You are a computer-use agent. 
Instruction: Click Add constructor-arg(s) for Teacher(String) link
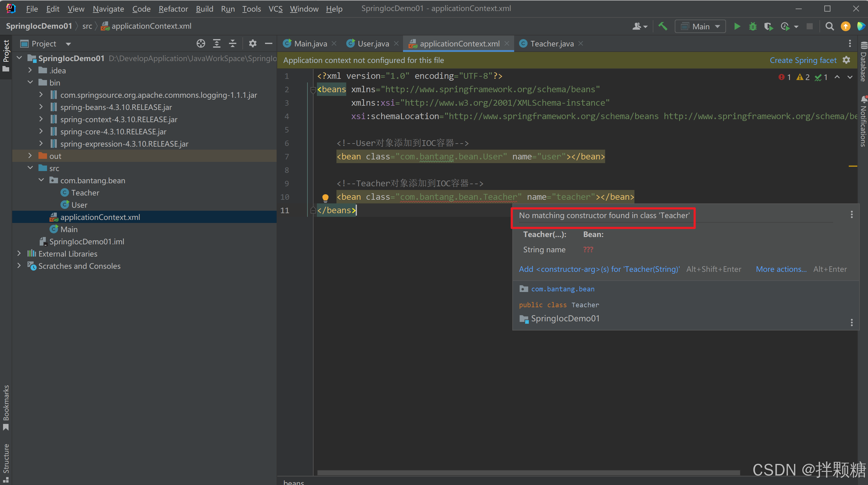click(x=599, y=269)
